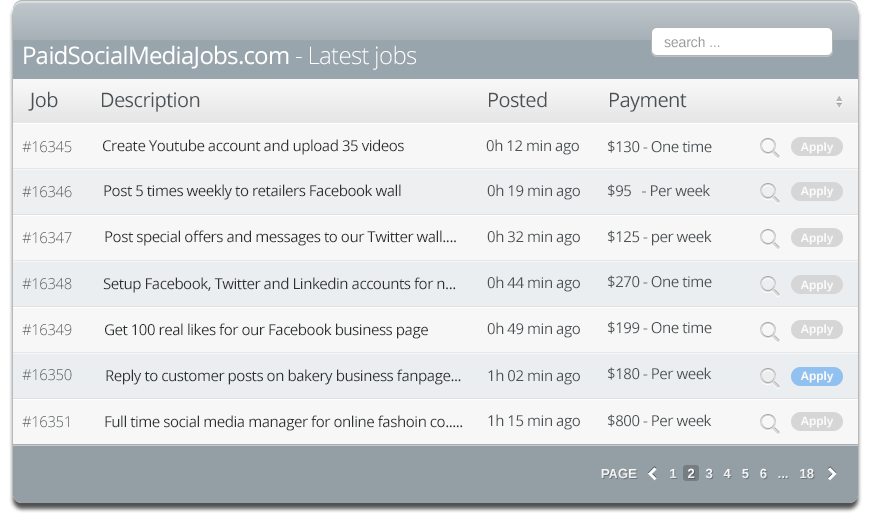Apply to the $800 per week job
Image resolution: width=870 pixels, height=523 pixels.
click(817, 422)
